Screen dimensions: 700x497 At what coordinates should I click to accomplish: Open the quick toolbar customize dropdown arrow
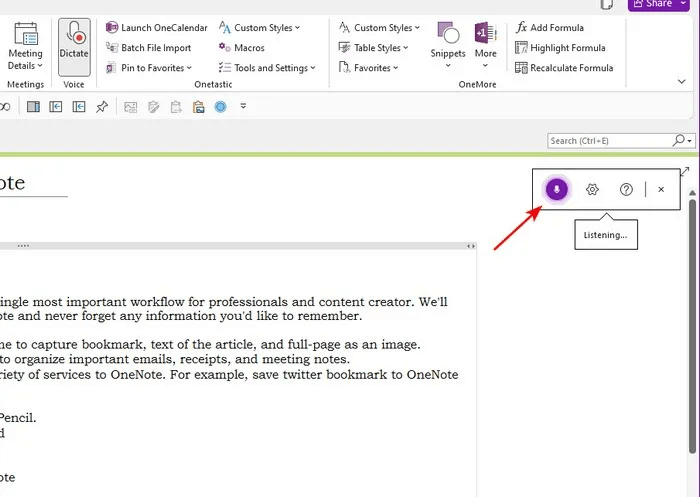(243, 106)
